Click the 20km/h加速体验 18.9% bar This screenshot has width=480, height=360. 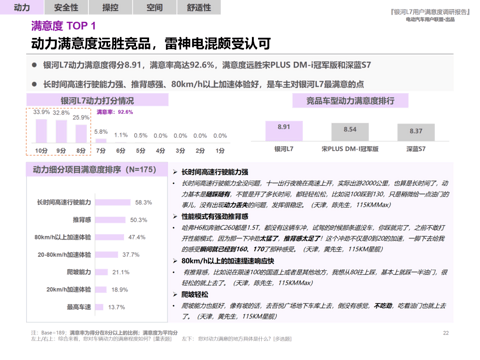tap(101, 289)
